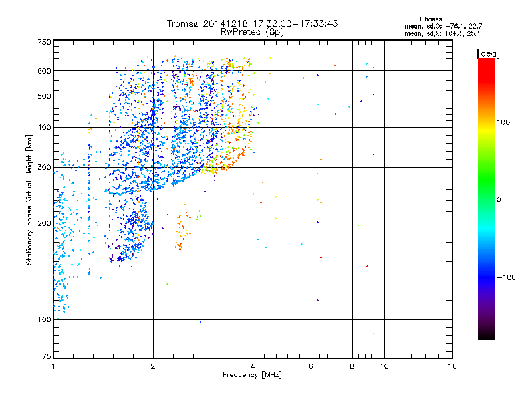This screenshot has width=532, height=399.
Task: Click the 'RwPretec (8p)' subtitle
Action: click(252, 32)
